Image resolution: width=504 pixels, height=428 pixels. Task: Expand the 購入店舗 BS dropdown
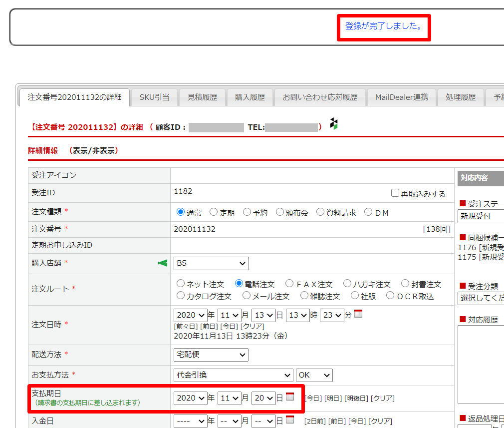click(x=211, y=263)
